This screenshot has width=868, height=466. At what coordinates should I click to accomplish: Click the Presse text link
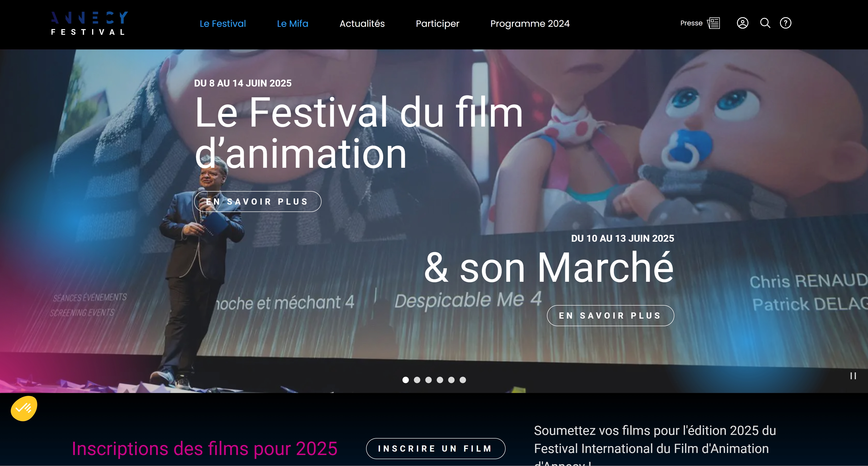691,23
